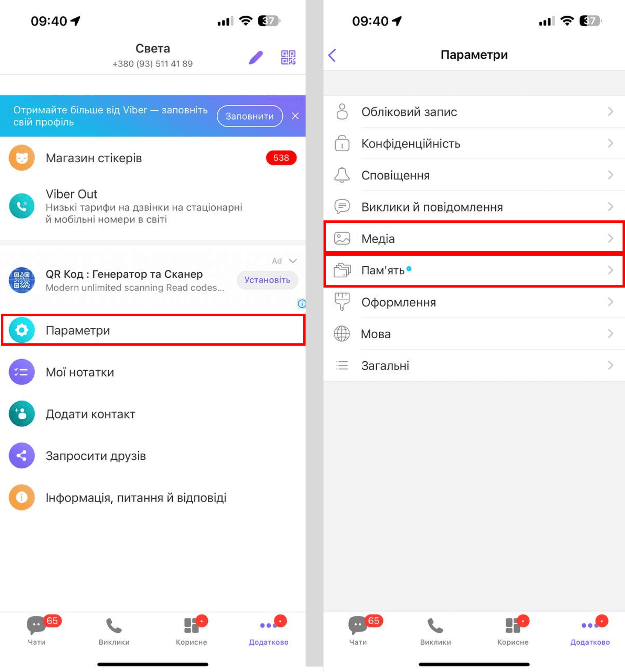Tap Установіть button on QR Код ad
The height and width of the screenshot is (672, 625).
click(x=267, y=280)
